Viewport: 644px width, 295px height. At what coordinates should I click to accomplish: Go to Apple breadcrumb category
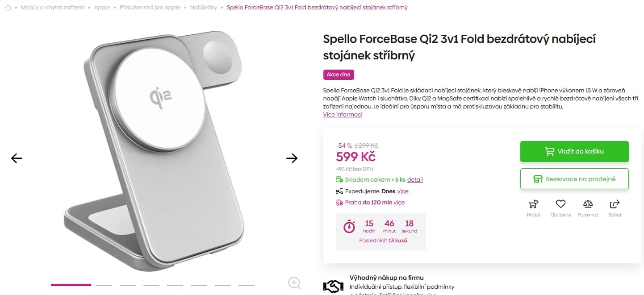(102, 8)
